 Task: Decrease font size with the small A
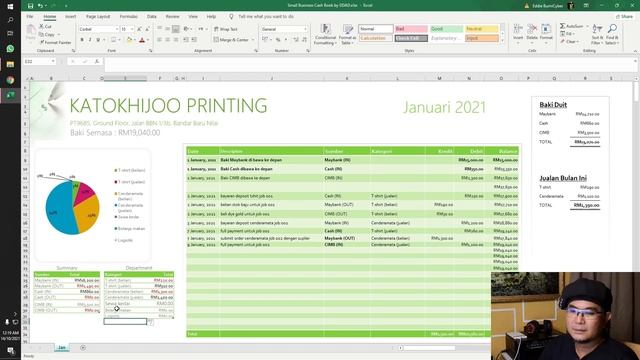pyautogui.click(x=147, y=29)
